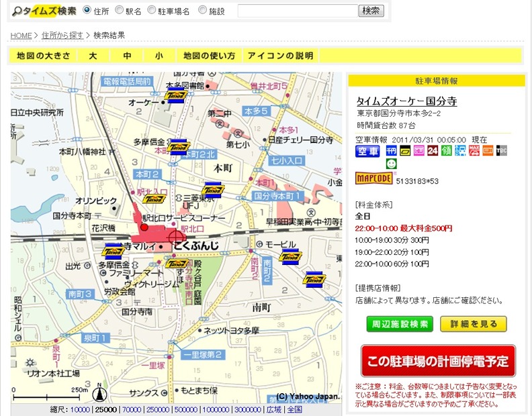Click the 検索 search button
The width and height of the screenshot is (532, 416).
(x=371, y=11)
